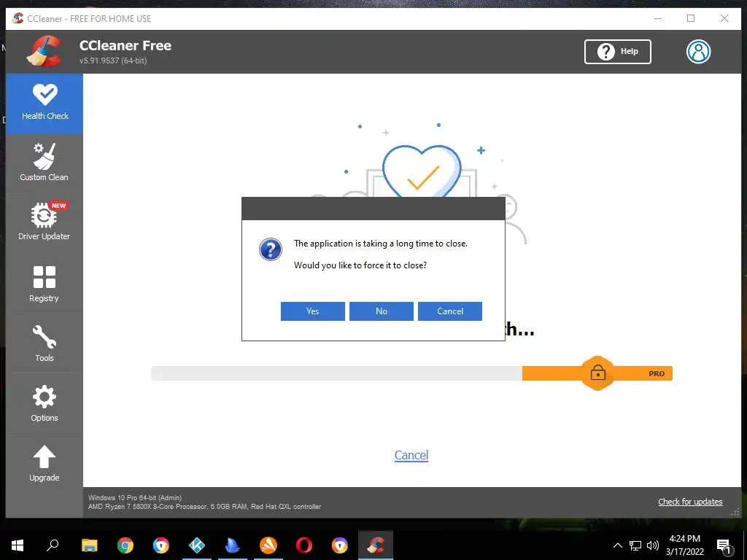
Task: Click the AMD Ryzen 7 5800X system info text
Action: (x=204, y=507)
